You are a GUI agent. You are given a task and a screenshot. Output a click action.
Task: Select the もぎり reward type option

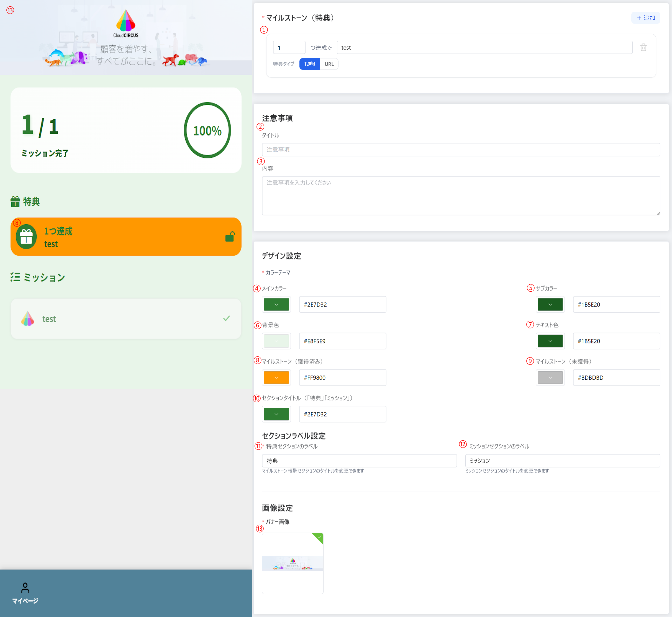pos(309,64)
